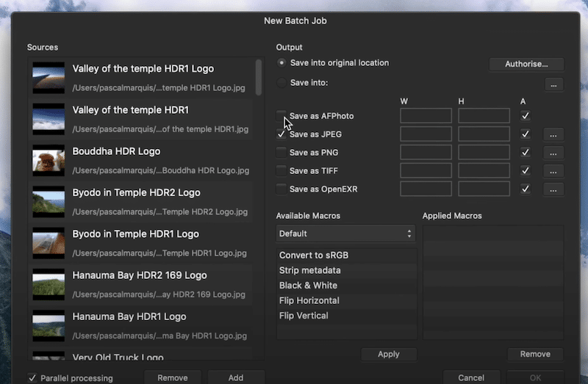Click Remove under Sources list
This screenshot has width=588, height=384.
(x=173, y=377)
